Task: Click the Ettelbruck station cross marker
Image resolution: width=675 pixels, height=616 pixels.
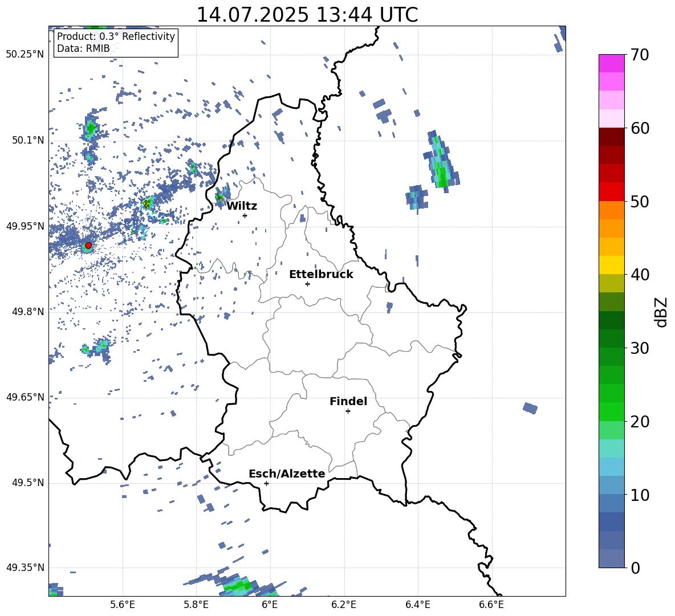Action: point(307,284)
